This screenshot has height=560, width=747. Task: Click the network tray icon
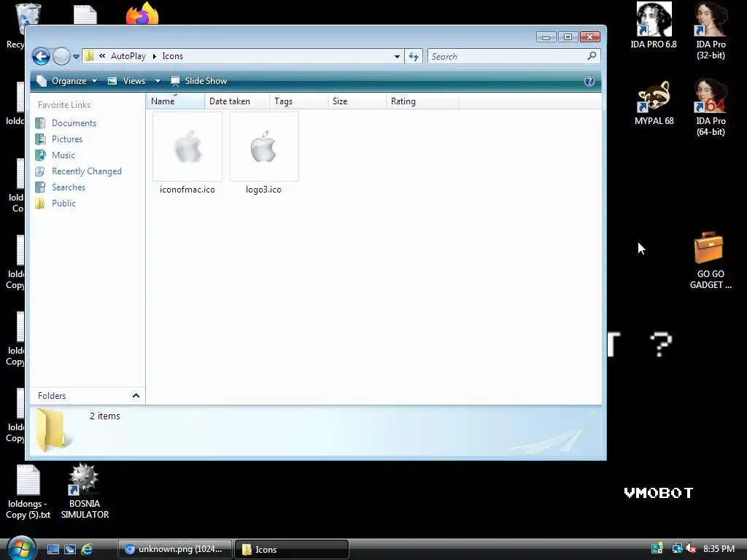pyautogui.click(x=676, y=548)
